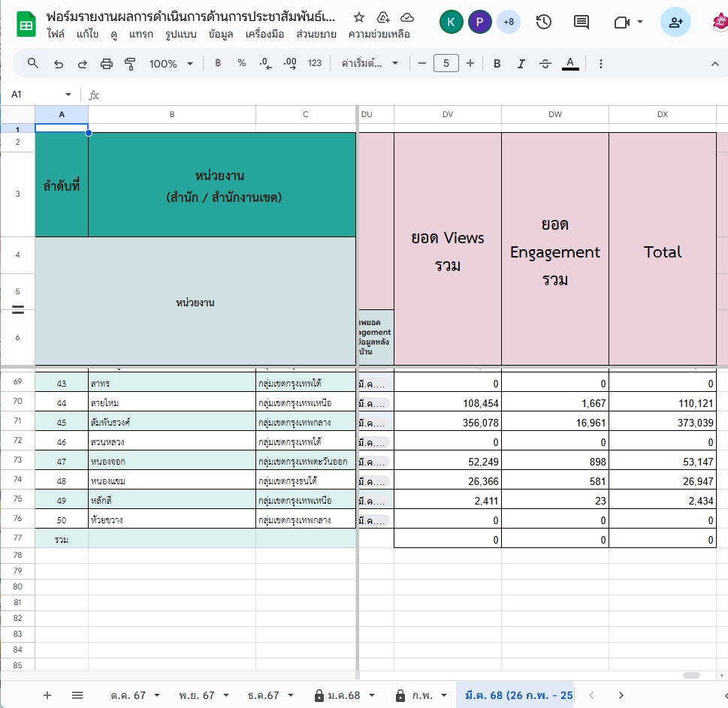
Task: Open the font name dropdown
Action: click(370, 64)
